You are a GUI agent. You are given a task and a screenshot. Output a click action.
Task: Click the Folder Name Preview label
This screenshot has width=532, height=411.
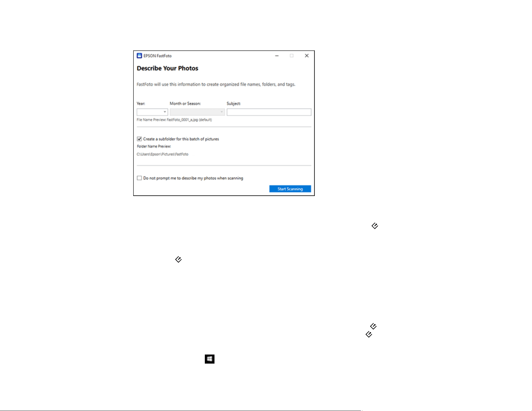click(154, 146)
